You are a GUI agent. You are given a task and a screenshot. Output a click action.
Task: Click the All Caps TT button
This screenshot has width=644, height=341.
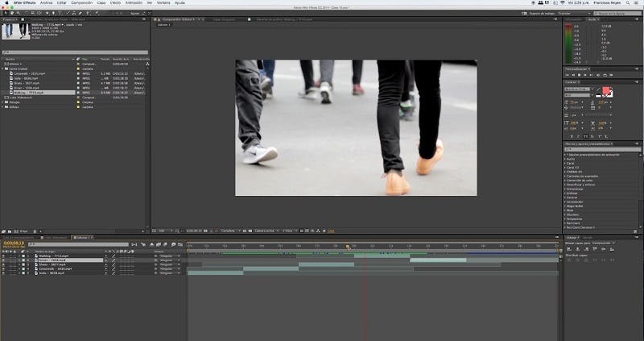pyautogui.click(x=586, y=137)
